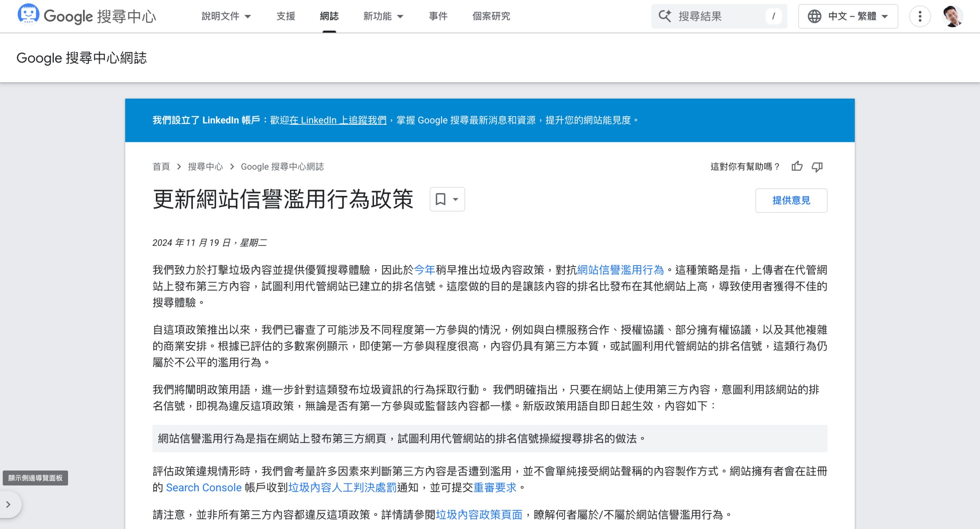Open the 說明文件 dropdown menu
The width and height of the screenshot is (980, 529).
[x=226, y=16]
